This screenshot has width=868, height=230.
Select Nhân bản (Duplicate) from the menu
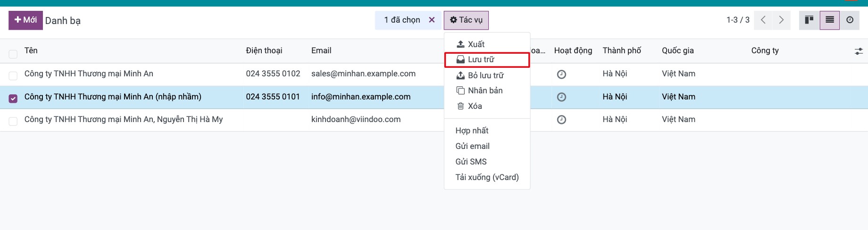(487, 90)
